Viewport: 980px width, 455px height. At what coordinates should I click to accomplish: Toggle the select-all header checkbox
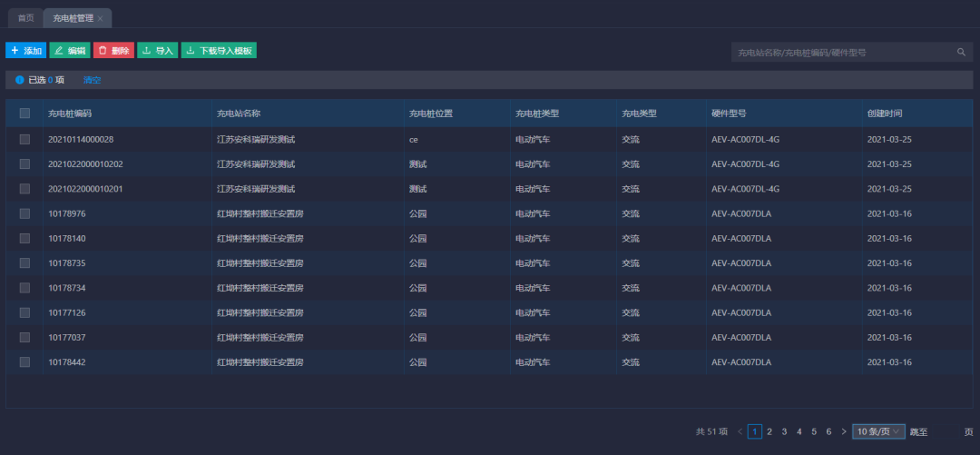(25, 114)
